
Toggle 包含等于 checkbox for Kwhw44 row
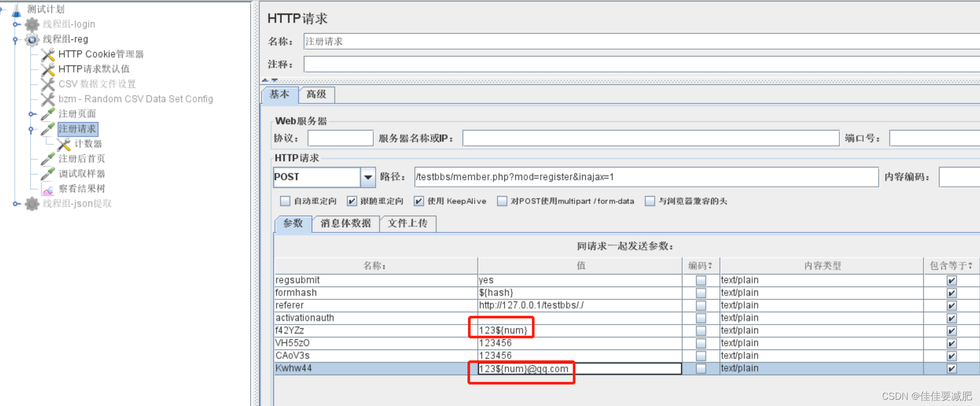(x=952, y=368)
